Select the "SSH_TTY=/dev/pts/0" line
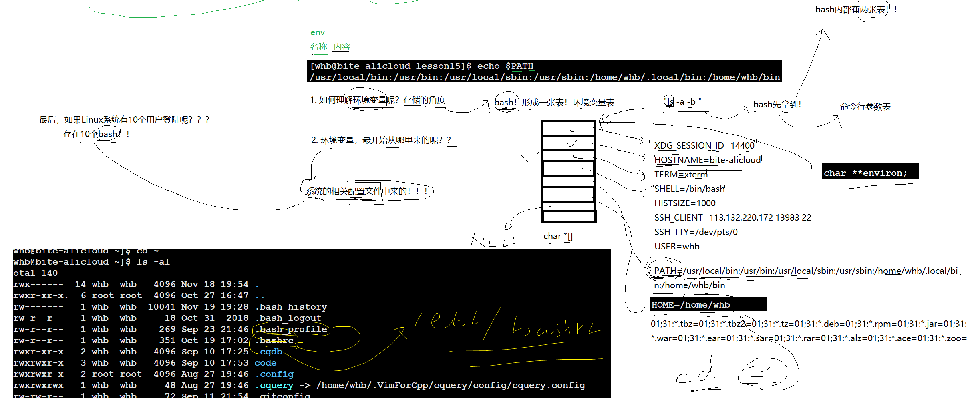This screenshot has height=398, width=980. pos(696,232)
